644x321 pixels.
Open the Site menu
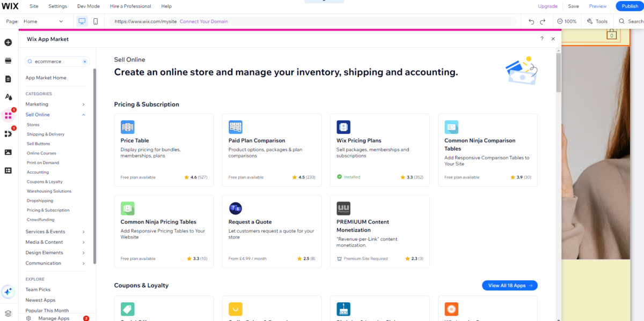[x=34, y=6]
